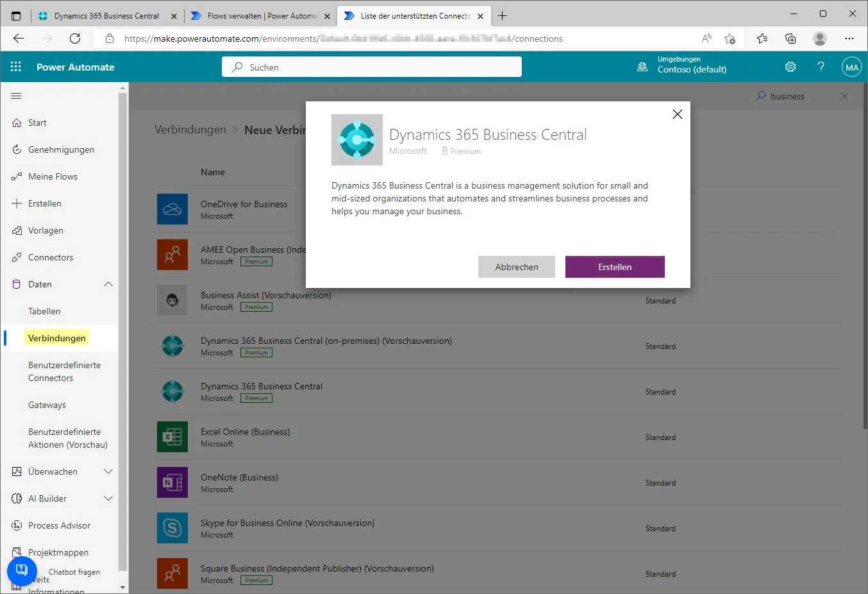Select Verbindungen in the sidebar
Screen dimensions: 868x594
[x=56, y=338]
